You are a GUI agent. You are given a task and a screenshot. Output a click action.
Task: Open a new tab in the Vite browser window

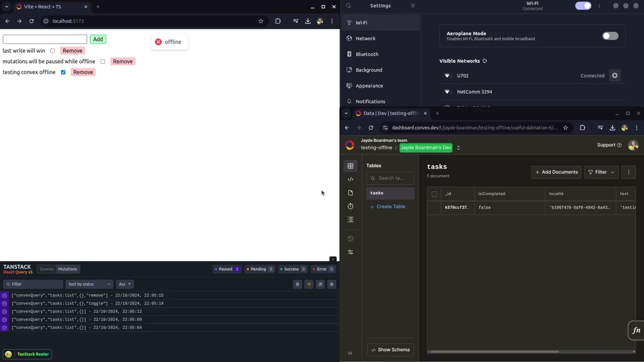coord(98,7)
